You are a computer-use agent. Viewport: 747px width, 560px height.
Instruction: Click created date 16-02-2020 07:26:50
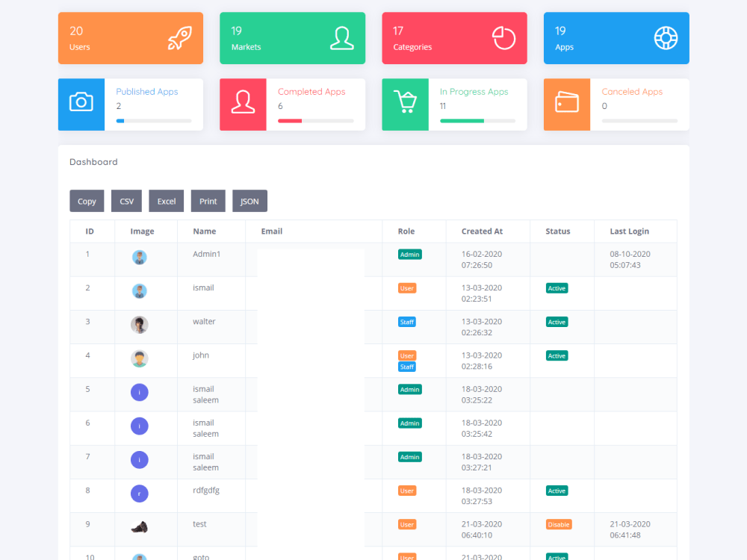(482, 260)
